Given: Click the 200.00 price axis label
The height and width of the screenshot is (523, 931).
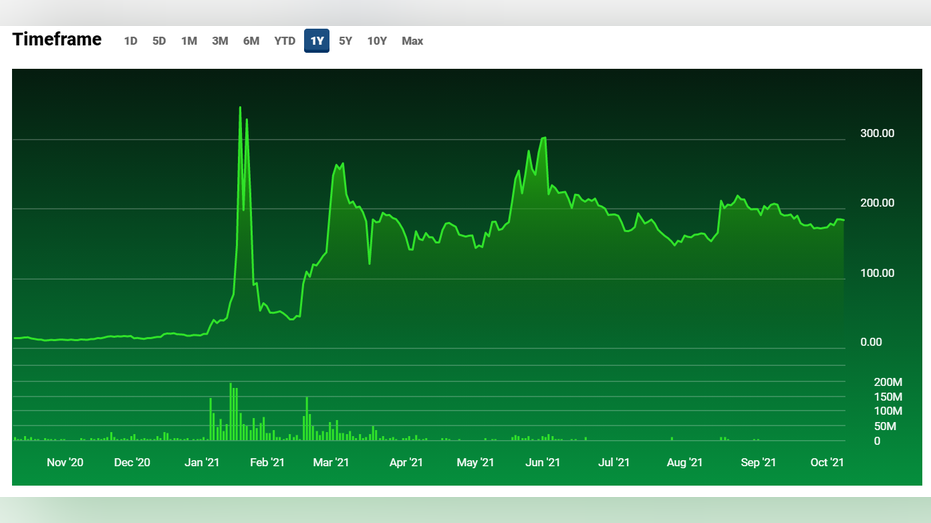Looking at the screenshot, I should 877,203.
